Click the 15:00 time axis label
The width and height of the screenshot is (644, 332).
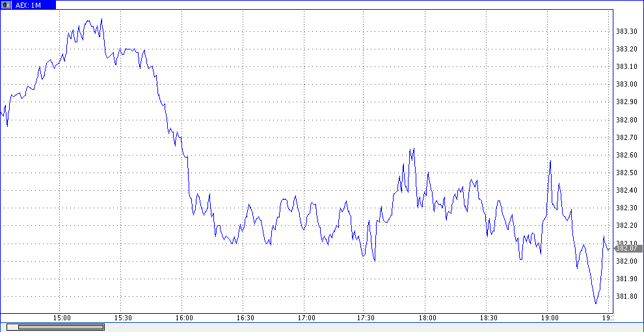(62, 318)
